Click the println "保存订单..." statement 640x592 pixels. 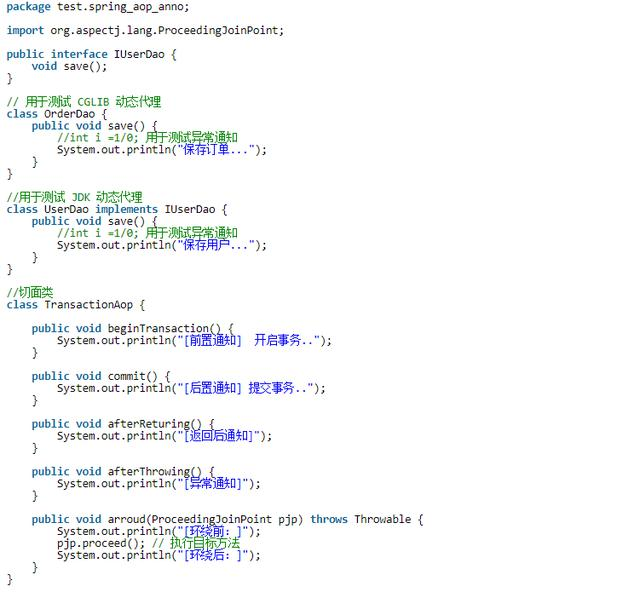click(162, 150)
